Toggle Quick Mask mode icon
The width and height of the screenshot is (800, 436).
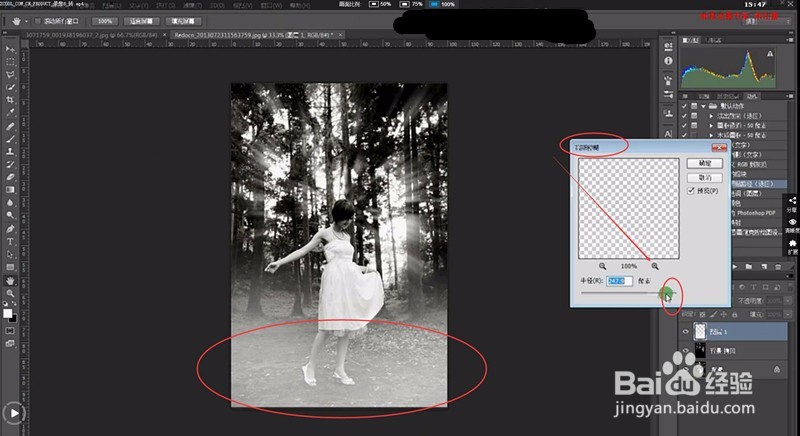[x=10, y=330]
